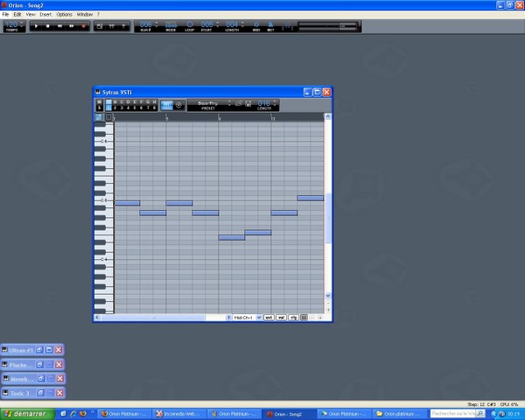
Task: Select pattern bank B in Sytrus window
Action: pyautogui.click(x=115, y=102)
